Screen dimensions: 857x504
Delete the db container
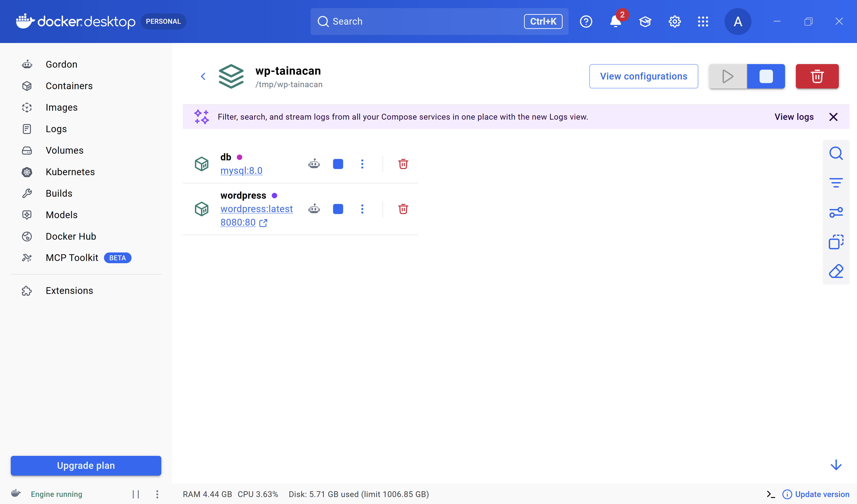tap(403, 164)
